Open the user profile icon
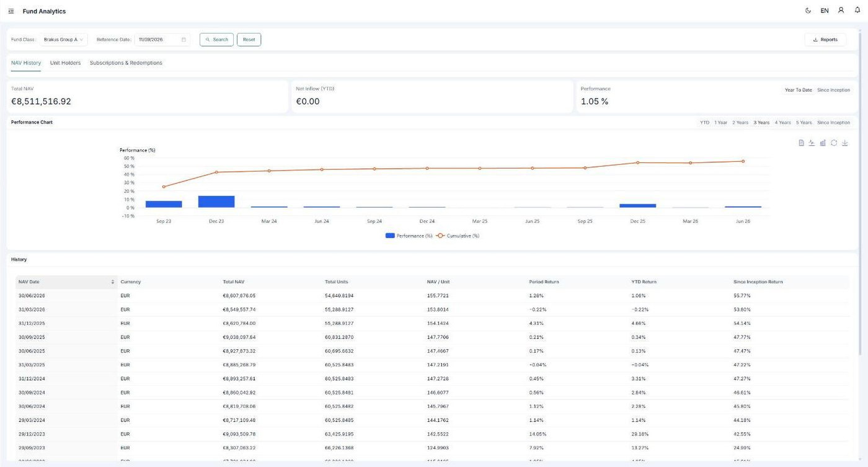This screenshot has height=467, width=868. pyautogui.click(x=841, y=11)
